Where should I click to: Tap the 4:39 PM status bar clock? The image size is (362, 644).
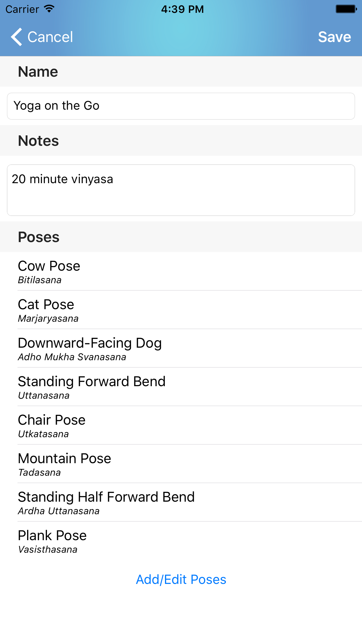pyautogui.click(x=182, y=9)
